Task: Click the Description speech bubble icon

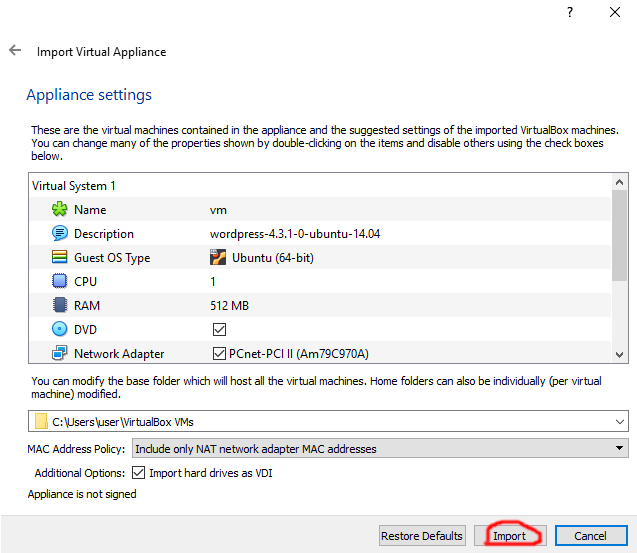Action: (x=60, y=233)
